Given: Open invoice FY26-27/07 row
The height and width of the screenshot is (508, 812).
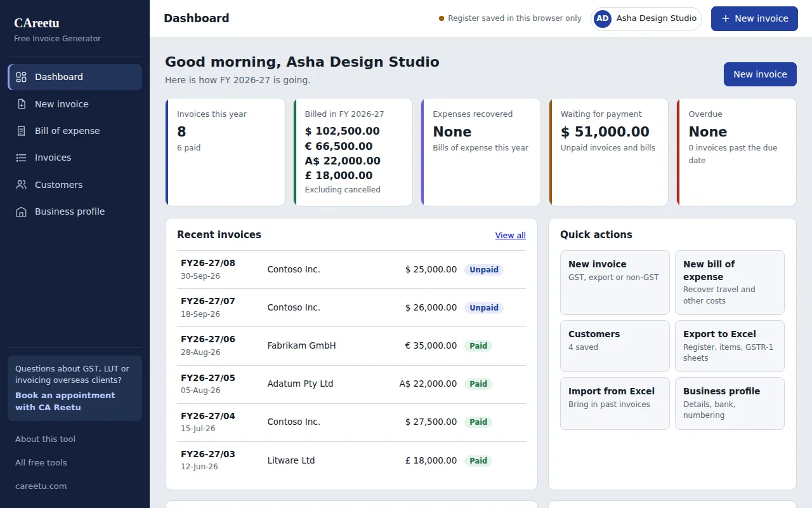Looking at the screenshot, I should tap(351, 308).
